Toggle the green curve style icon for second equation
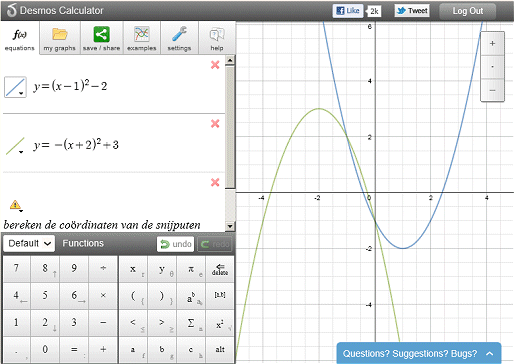Screen dimensions: 514x364 pos(15,146)
